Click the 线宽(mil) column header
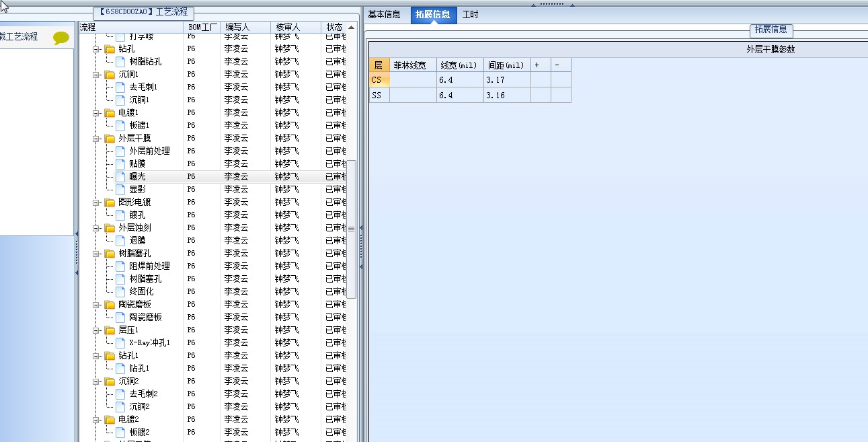Screen dimensions: 868x442 pyautogui.click(x=460, y=65)
